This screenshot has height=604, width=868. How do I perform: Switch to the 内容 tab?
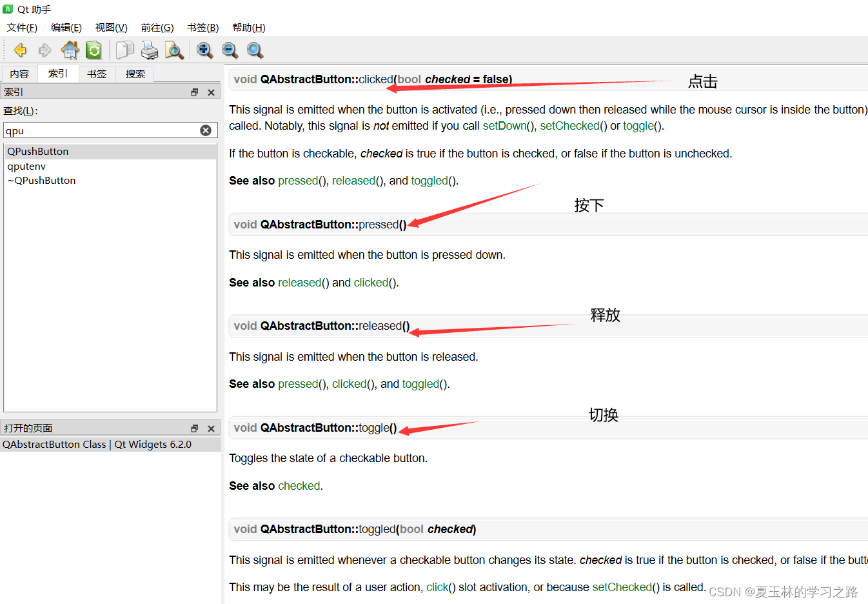(19, 74)
